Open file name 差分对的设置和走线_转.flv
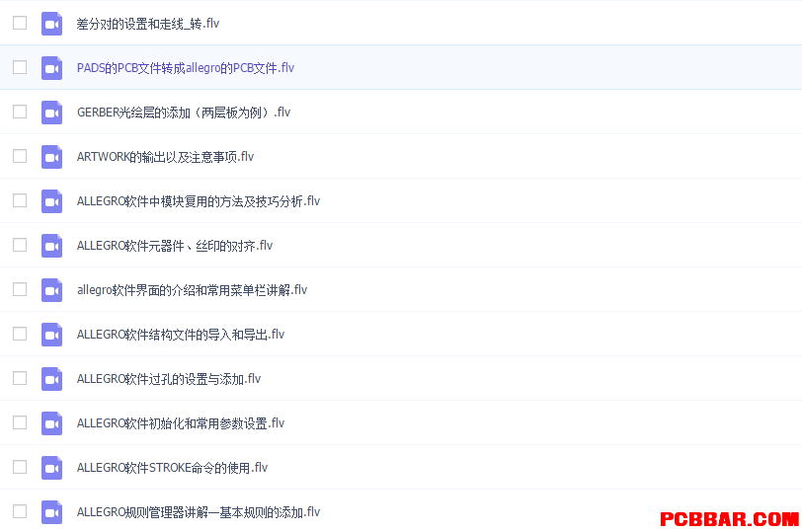This screenshot has height=532, width=802. pyautogui.click(x=148, y=24)
